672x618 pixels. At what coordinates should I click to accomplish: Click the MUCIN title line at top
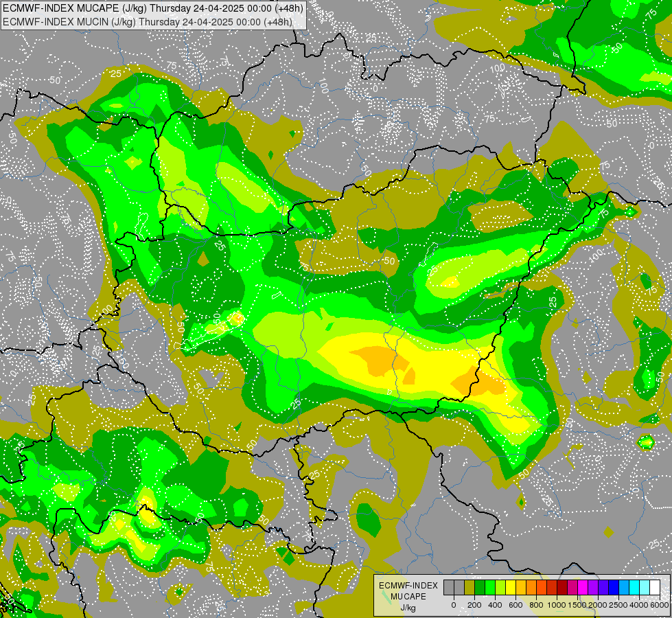pyautogui.click(x=148, y=21)
